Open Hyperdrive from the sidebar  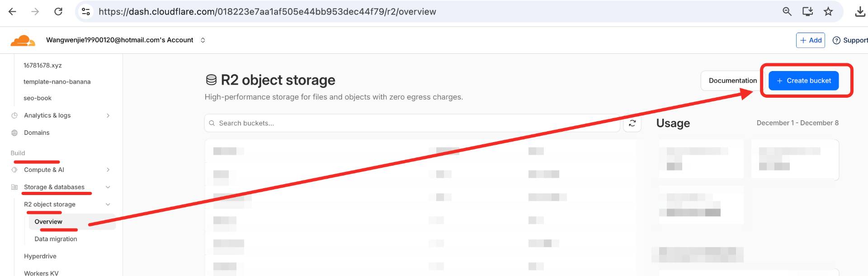point(40,256)
